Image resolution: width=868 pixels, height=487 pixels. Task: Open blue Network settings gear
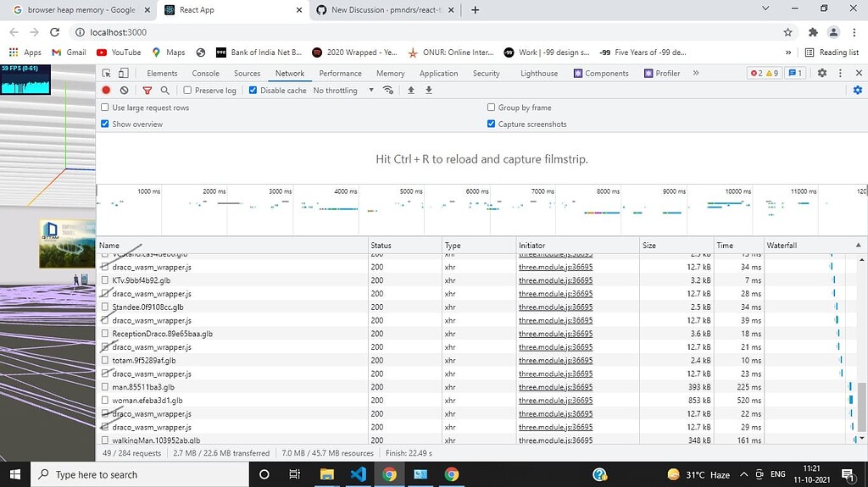pos(858,91)
